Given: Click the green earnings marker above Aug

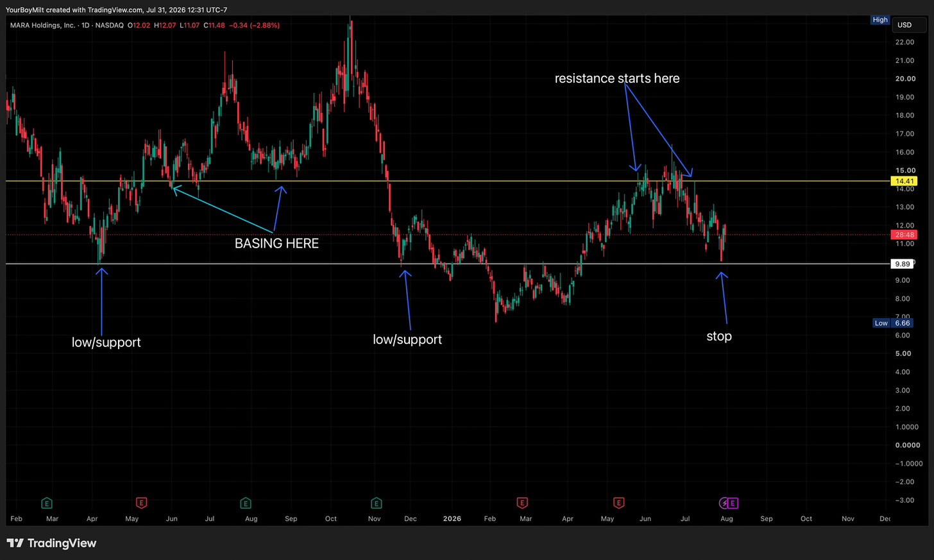Looking at the screenshot, I should (x=246, y=503).
